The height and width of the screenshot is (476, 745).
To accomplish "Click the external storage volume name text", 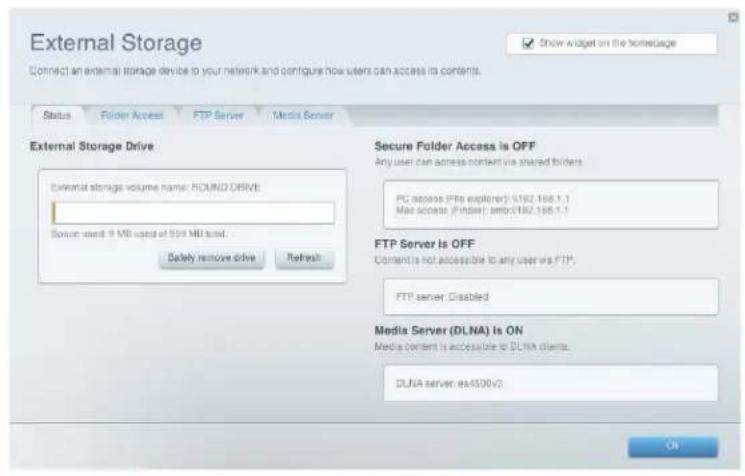I will 155,187.
